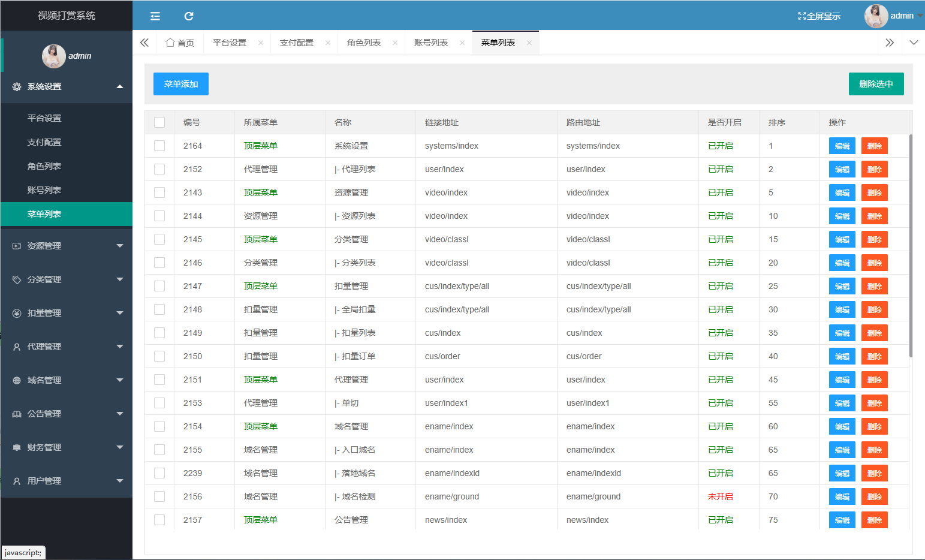Click the sidebar admin avatar
The image size is (925, 560).
pos(53,56)
